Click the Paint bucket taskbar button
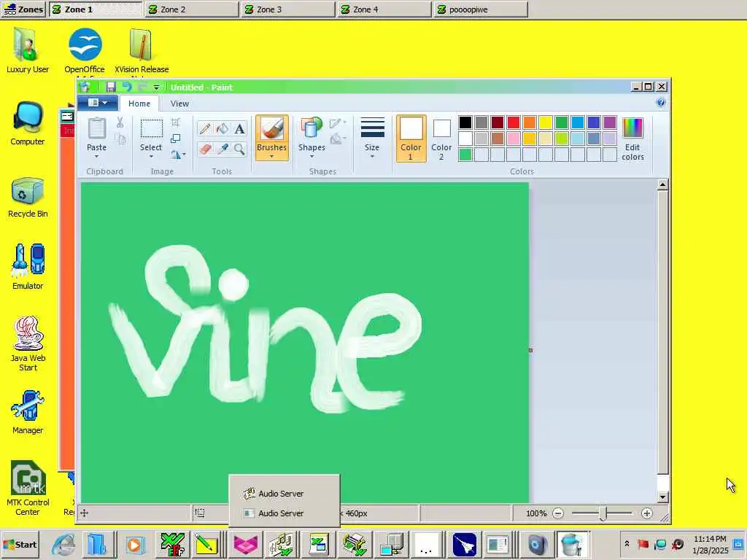747x560 pixels. click(572, 545)
